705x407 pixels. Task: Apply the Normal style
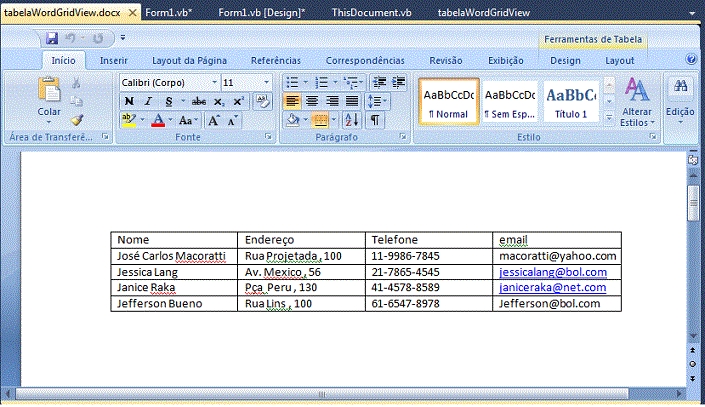tap(449, 102)
